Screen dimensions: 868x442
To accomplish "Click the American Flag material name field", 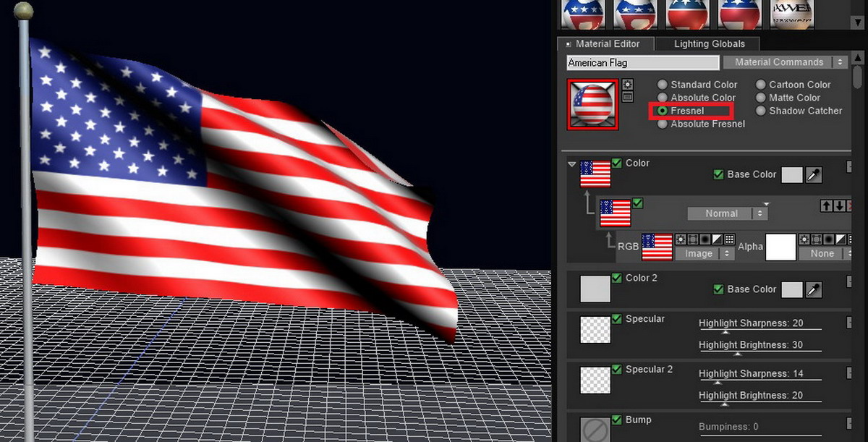I will [643, 63].
